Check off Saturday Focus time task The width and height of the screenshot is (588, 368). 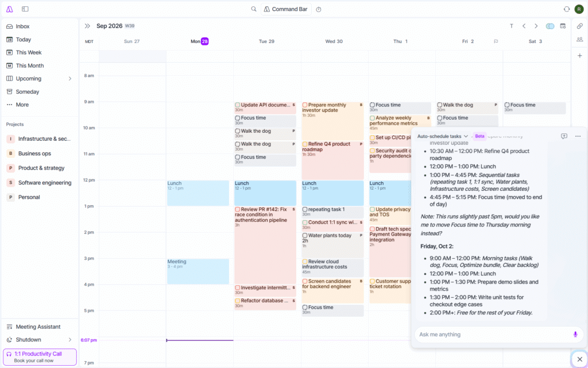507,105
